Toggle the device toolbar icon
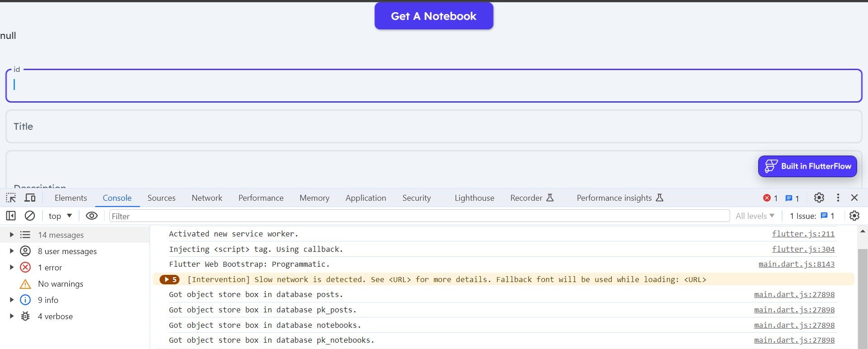 (x=30, y=198)
